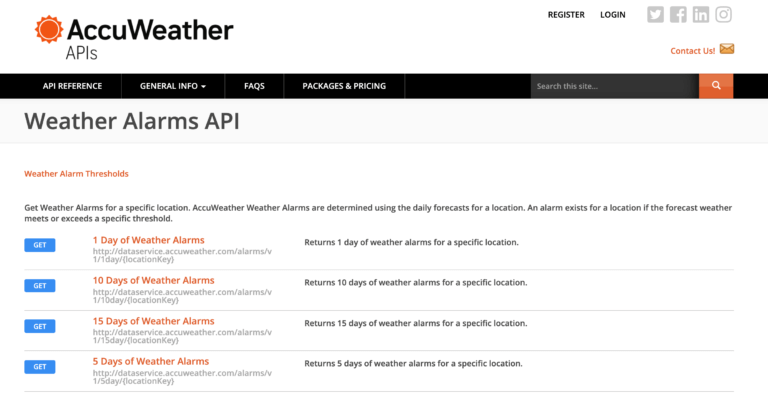768x419 pixels.
Task: Expand the GENERAL INFO dropdown menu
Action: click(173, 86)
